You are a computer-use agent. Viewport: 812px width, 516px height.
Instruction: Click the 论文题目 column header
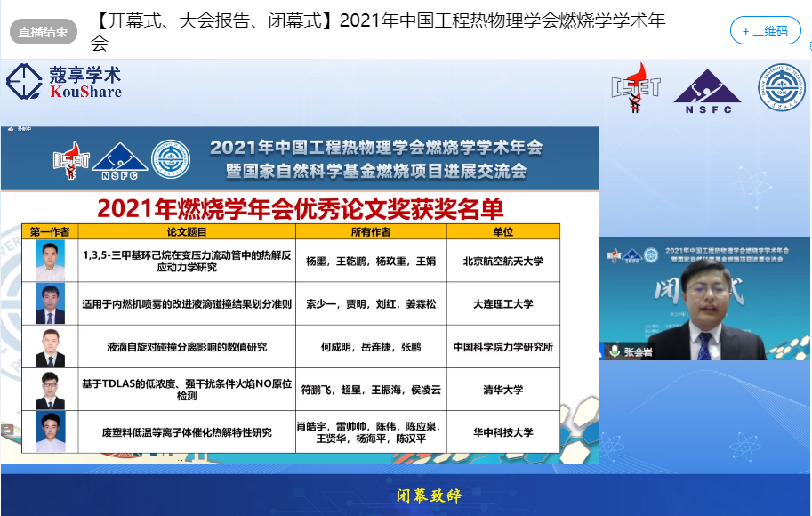pyautogui.click(x=185, y=231)
